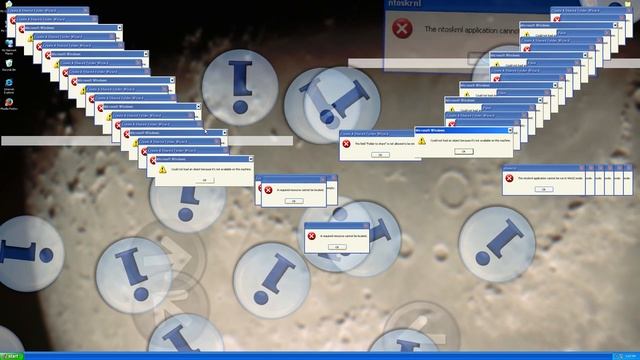This screenshot has width=640, height=360.
Task: Click OK in the Folder to share error dialog
Action: [380, 155]
